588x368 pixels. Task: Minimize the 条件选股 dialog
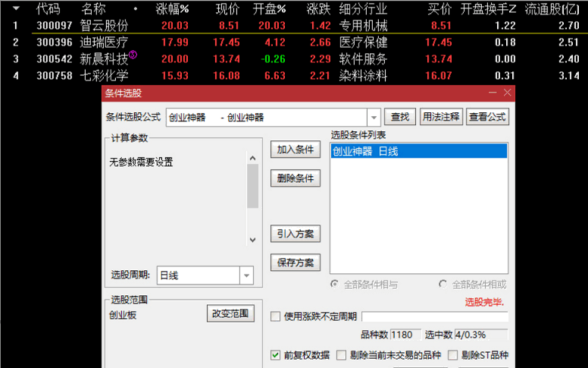pyautogui.click(x=493, y=93)
